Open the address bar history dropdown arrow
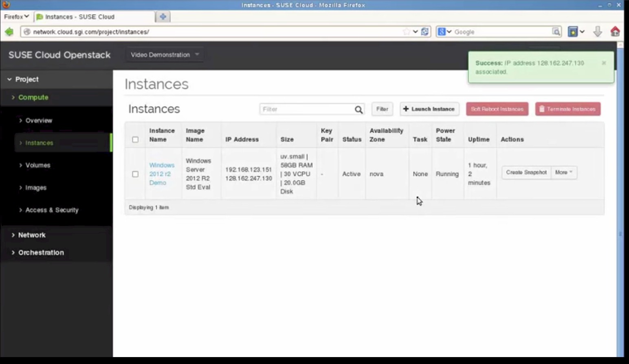The image size is (629, 364). (x=415, y=31)
